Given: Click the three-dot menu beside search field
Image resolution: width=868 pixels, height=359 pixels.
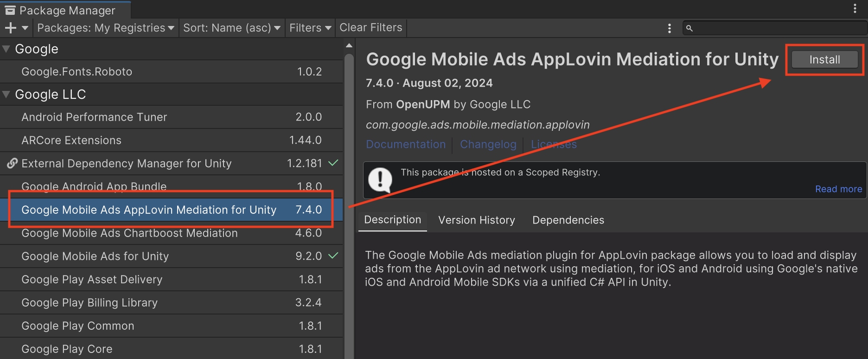Looking at the screenshot, I should click(x=669, y=28).
